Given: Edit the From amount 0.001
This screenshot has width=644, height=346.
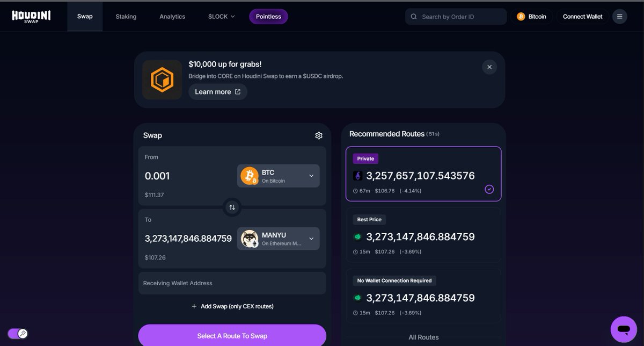Looking at the screenshot, I should tap(157, 176).
